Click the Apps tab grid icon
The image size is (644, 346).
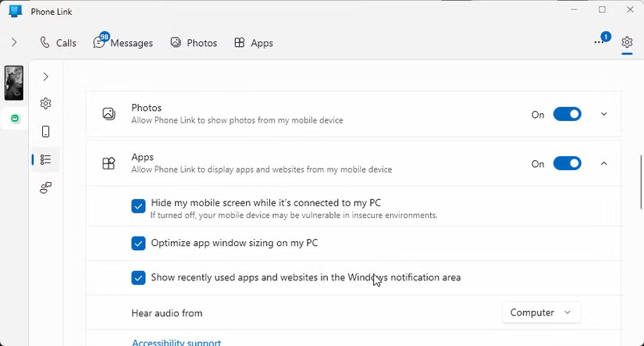click(240, 42)
